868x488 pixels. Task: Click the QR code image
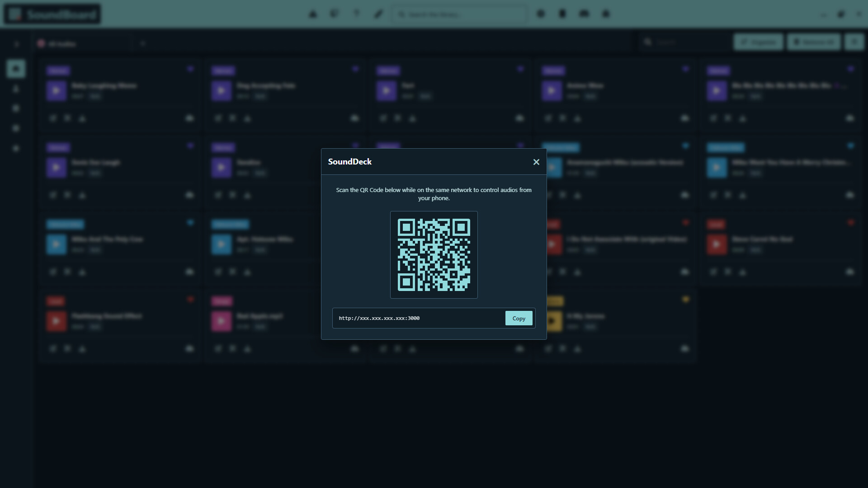tap(434, 255)
